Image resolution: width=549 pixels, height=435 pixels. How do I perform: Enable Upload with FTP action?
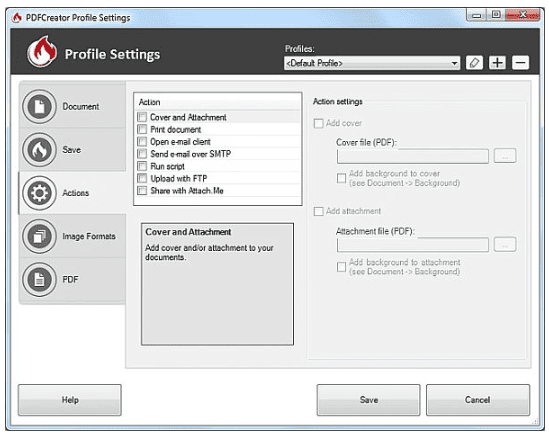[142, 178]
